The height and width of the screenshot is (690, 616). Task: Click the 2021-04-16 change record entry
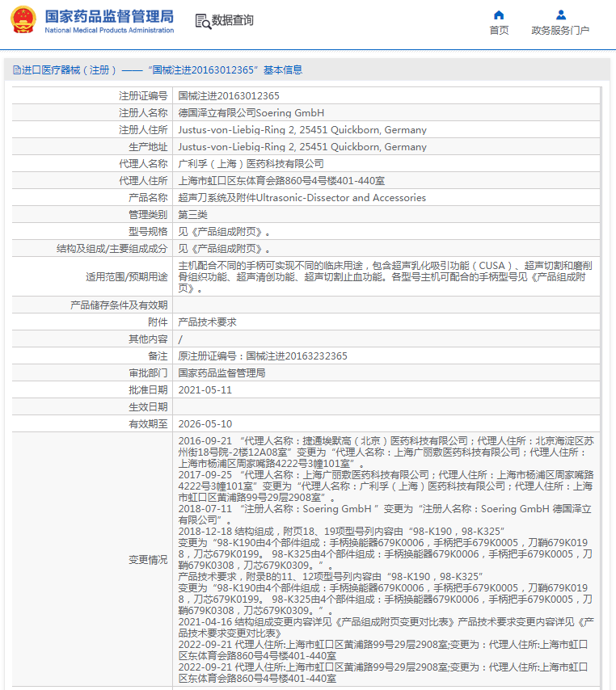click(x=386, y=628)
